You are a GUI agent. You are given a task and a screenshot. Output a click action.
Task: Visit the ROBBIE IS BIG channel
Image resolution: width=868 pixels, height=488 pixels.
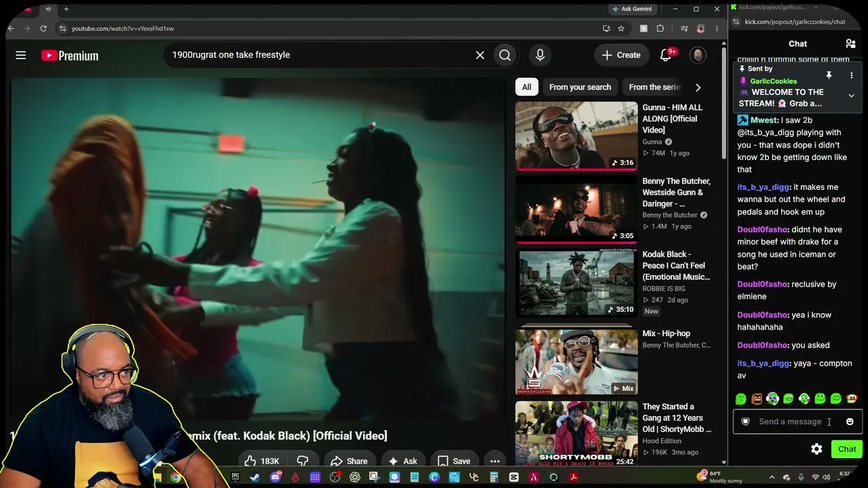click(x=664, y=289)
